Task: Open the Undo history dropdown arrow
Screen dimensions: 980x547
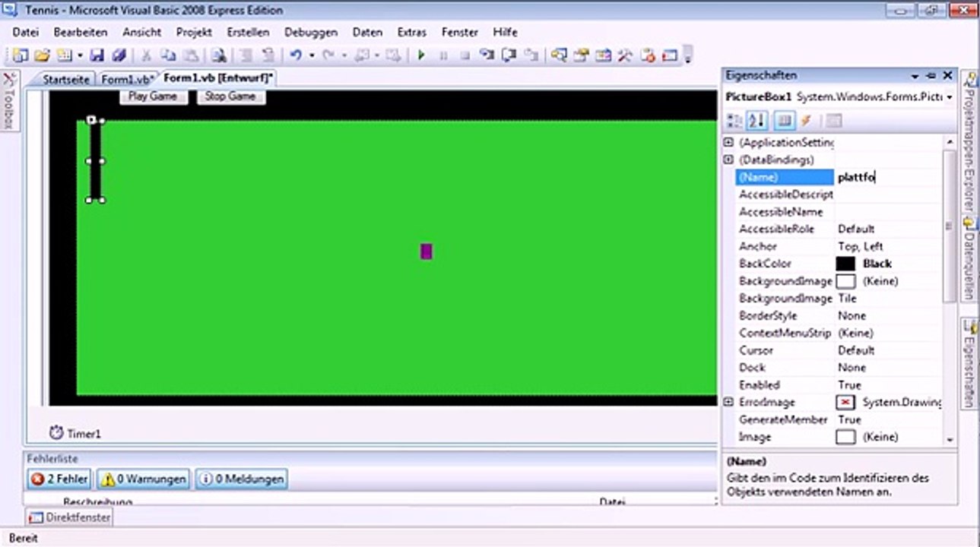Action: (310, 55)
